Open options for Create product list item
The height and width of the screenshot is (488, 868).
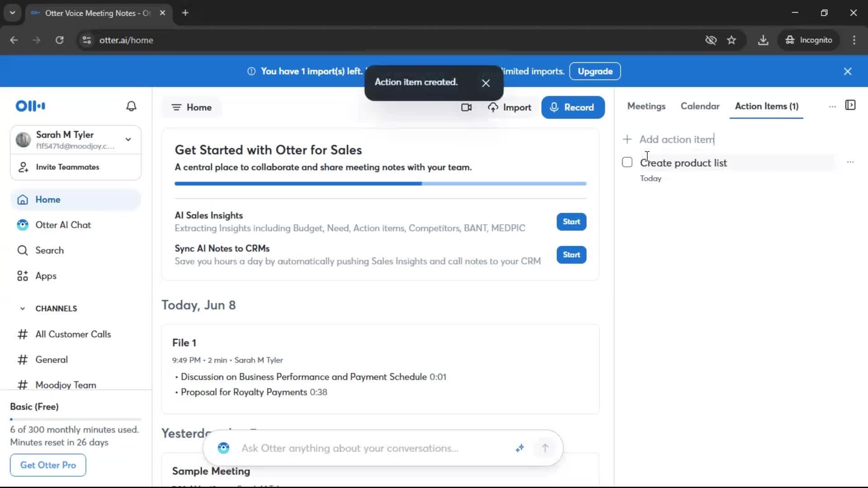[x=850, y=162]
